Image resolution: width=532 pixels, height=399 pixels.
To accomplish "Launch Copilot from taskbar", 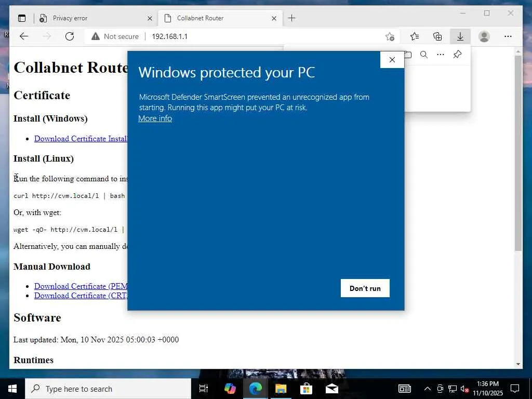I will pos(230,389).
